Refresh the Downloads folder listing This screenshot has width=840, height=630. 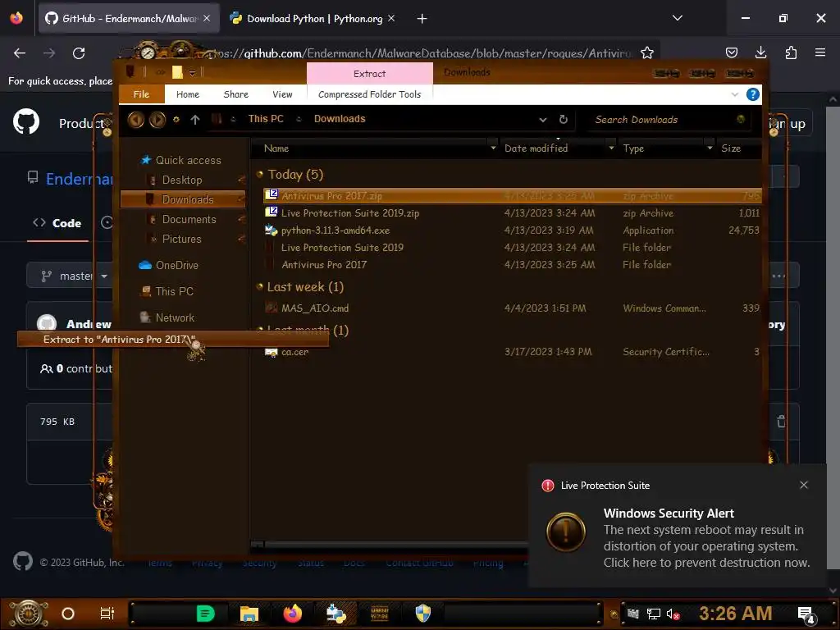coord(563,119)
